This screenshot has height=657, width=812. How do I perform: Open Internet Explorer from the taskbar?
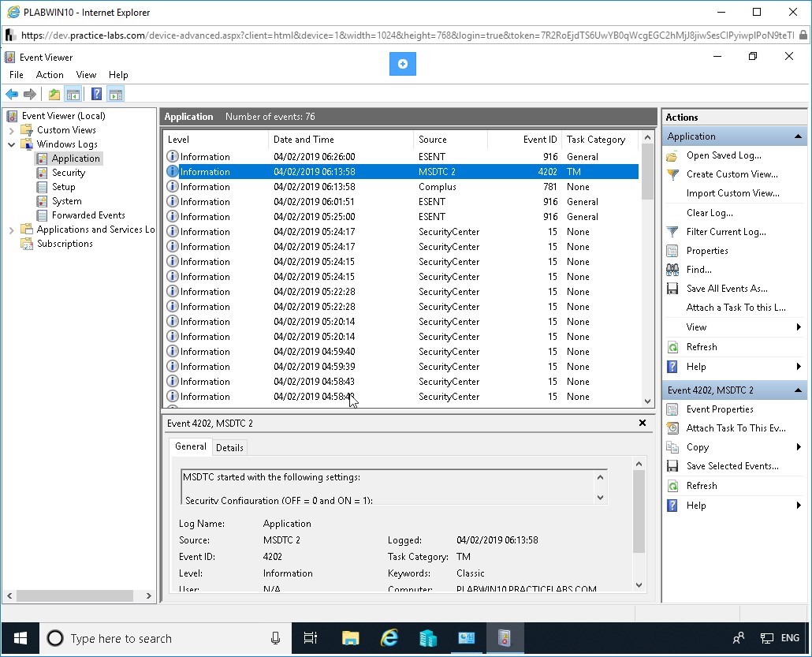click(x=389, y=638)
